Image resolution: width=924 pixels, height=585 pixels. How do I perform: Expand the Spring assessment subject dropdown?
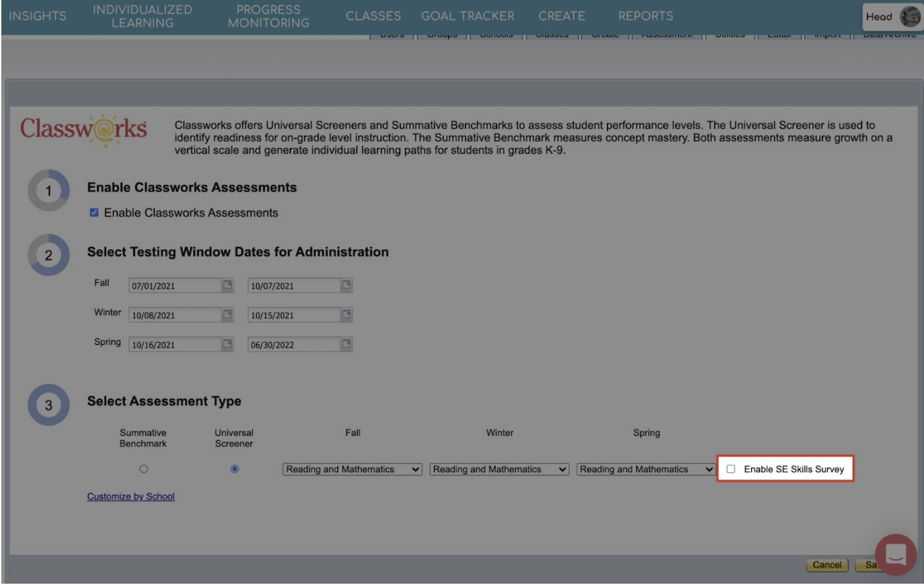[646, 470]
